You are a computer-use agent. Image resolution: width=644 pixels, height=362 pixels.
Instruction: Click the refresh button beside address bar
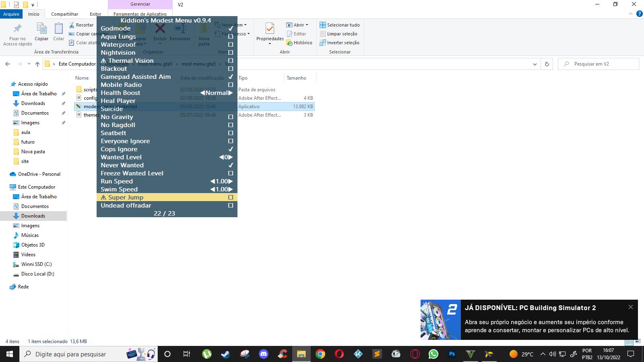pos(547,64)
